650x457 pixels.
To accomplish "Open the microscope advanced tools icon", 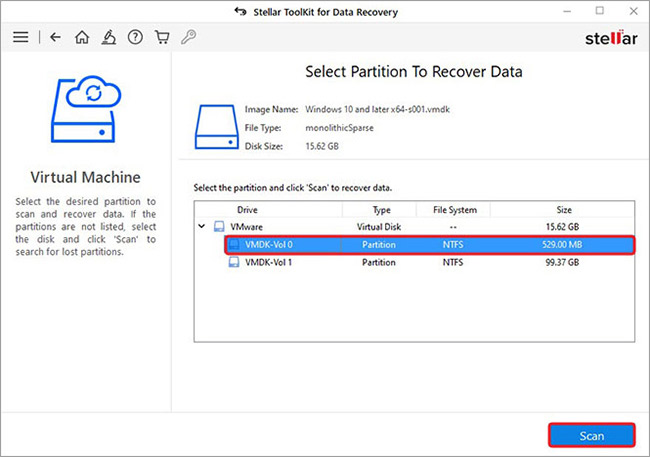I will click(109, 37).
